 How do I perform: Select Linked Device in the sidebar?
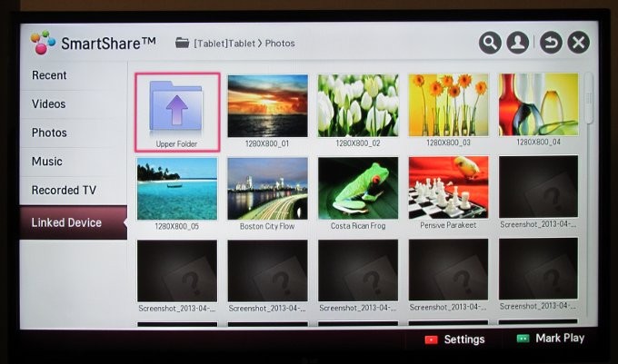tap(74, 222)
